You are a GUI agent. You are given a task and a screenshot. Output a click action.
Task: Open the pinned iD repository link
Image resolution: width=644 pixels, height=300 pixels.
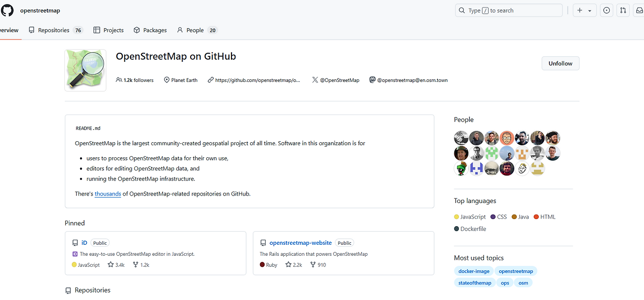tap(85, 243)
